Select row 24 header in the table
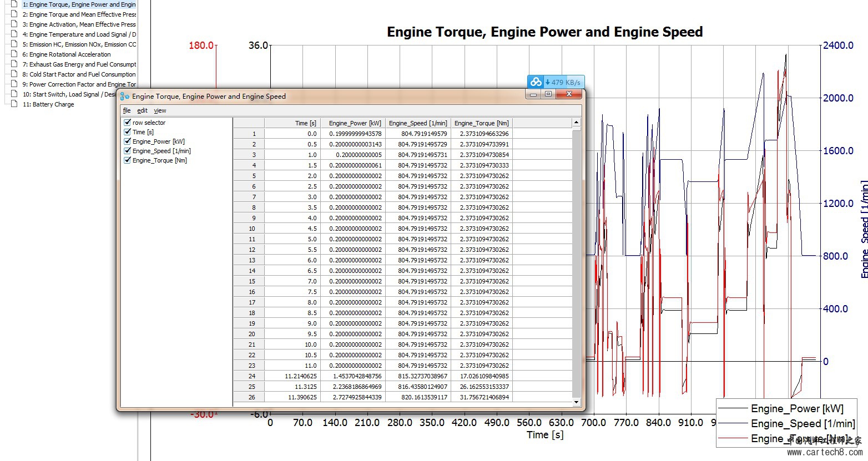 click(x=249, y=376)
